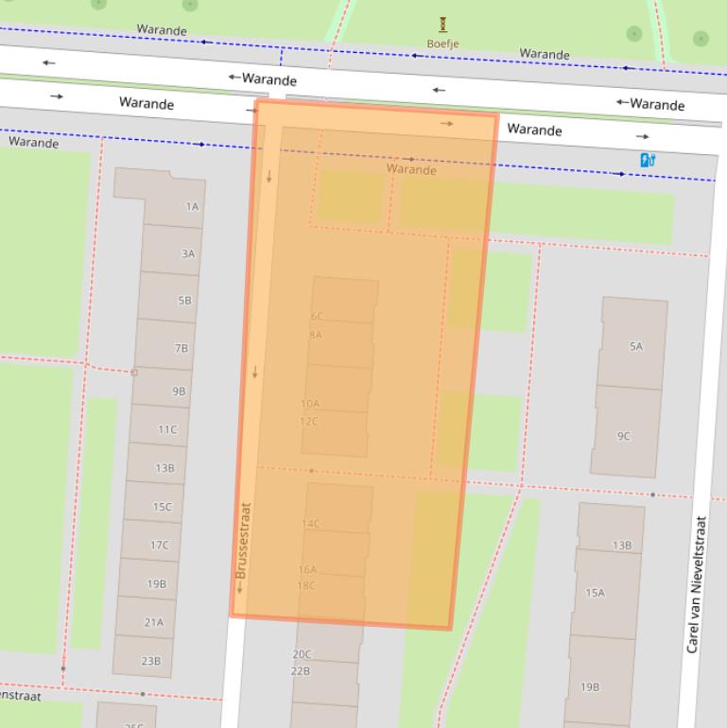Click the Boefje place name label

point(441,43)
